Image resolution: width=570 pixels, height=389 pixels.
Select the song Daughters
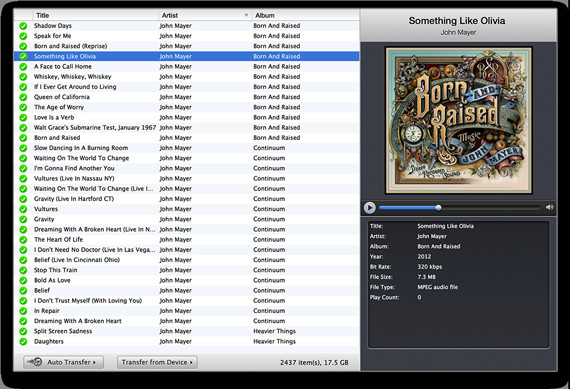(x=49, y=341)
